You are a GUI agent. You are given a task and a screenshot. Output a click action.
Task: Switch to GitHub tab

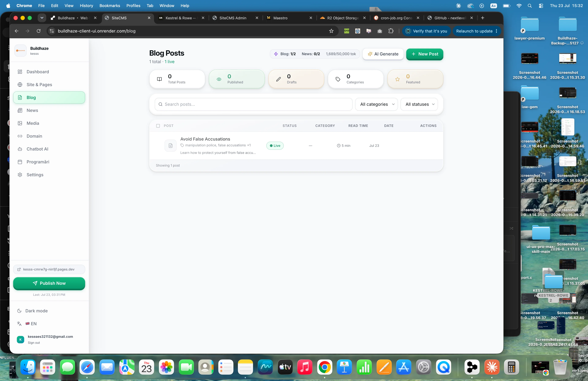(x=450, y=18)
